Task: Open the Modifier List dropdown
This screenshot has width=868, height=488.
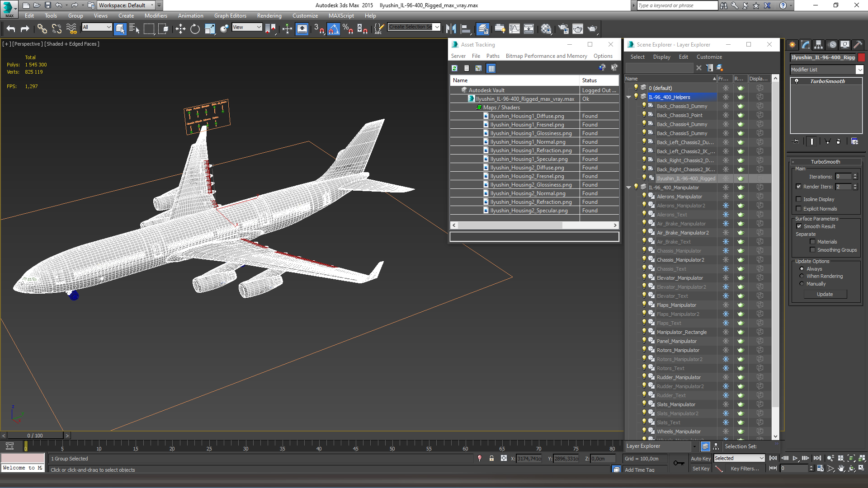Action: click(859, 70)
